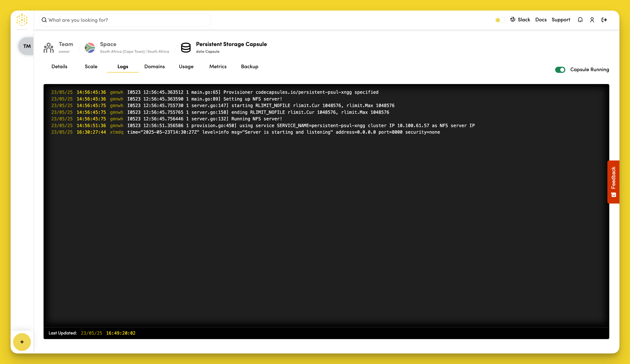The width and height of the screenshot is (630, 364).
Task: Open the Docs link
Action: [541, 20]
